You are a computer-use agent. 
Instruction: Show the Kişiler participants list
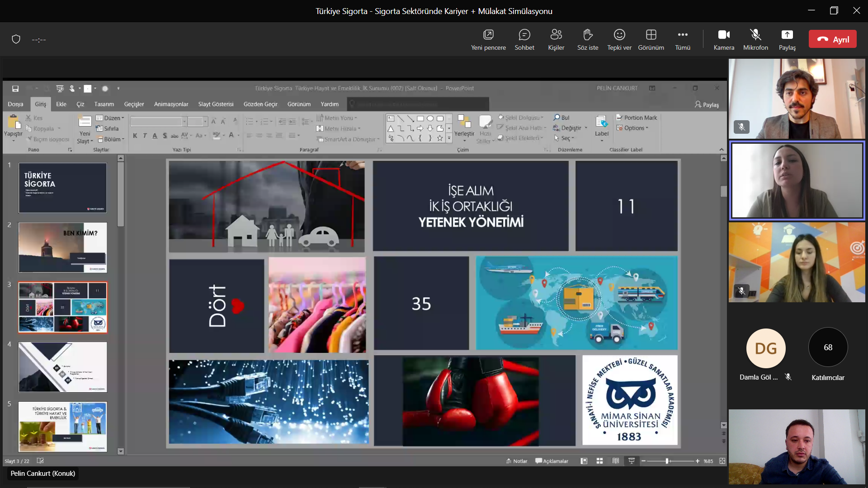coord(556,40)
